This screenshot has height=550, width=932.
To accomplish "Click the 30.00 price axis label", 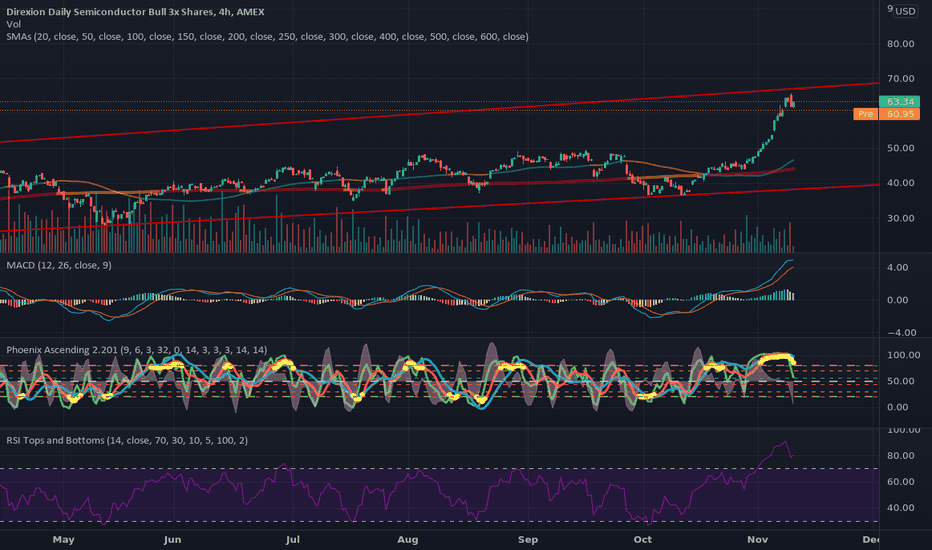I will click(x=900, y=218).
